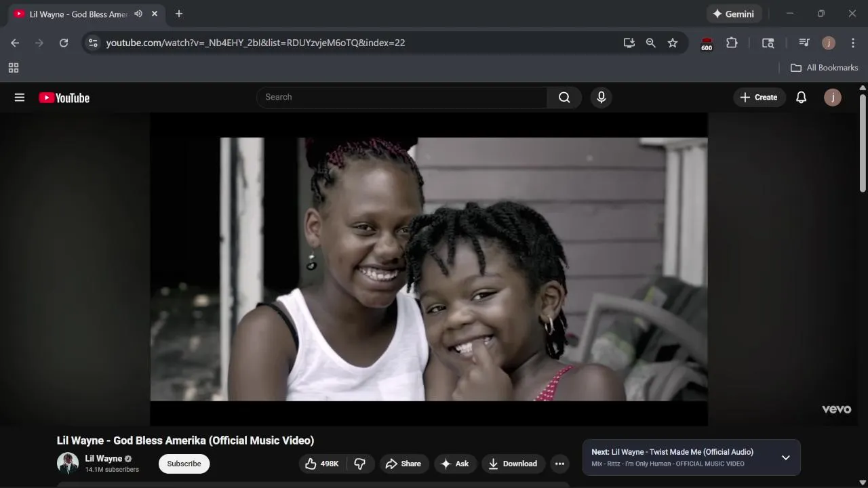
Task: Open the extension with 600 badge
Action: [x=707, y=43]
